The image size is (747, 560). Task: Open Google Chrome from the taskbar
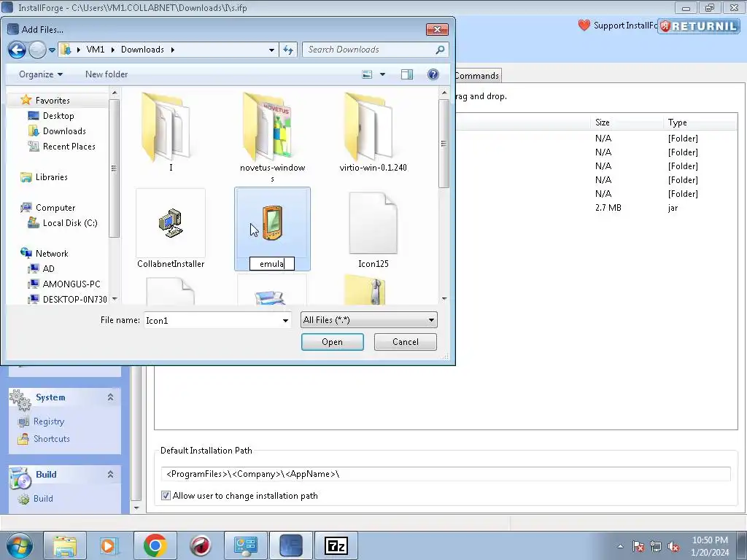pyautogui.click(x=155, y=545)
